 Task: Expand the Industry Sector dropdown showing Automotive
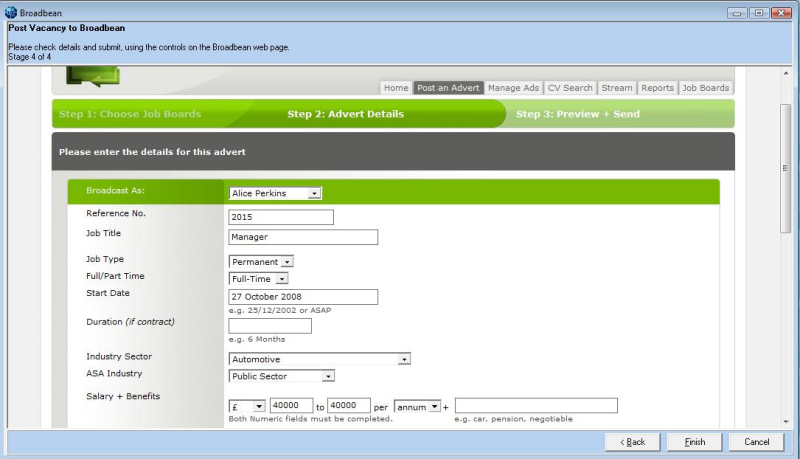coord(319,359)
